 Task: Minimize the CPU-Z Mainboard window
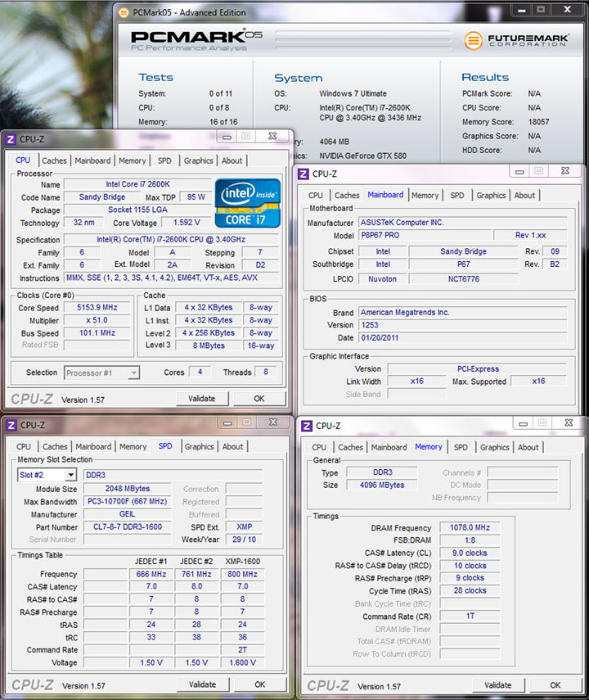click(x=519, y=171)
